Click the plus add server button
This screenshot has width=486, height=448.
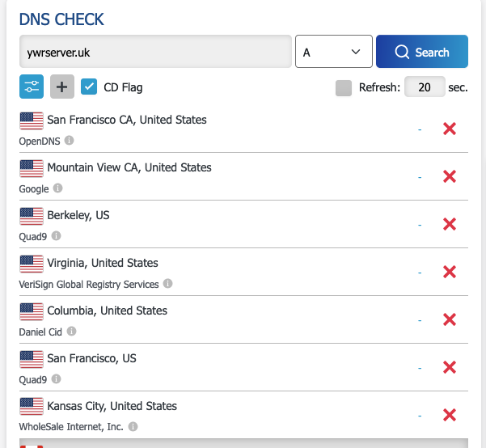62,87
